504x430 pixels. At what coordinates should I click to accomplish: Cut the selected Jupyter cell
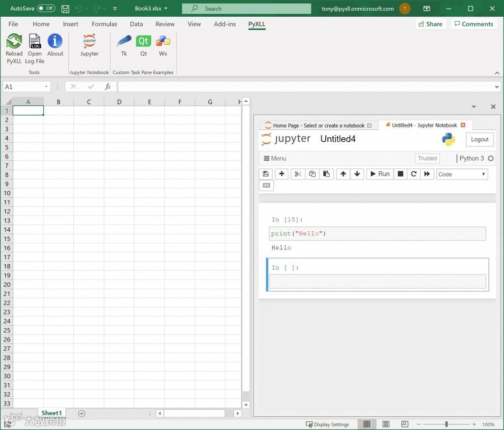tap(298, 174)
